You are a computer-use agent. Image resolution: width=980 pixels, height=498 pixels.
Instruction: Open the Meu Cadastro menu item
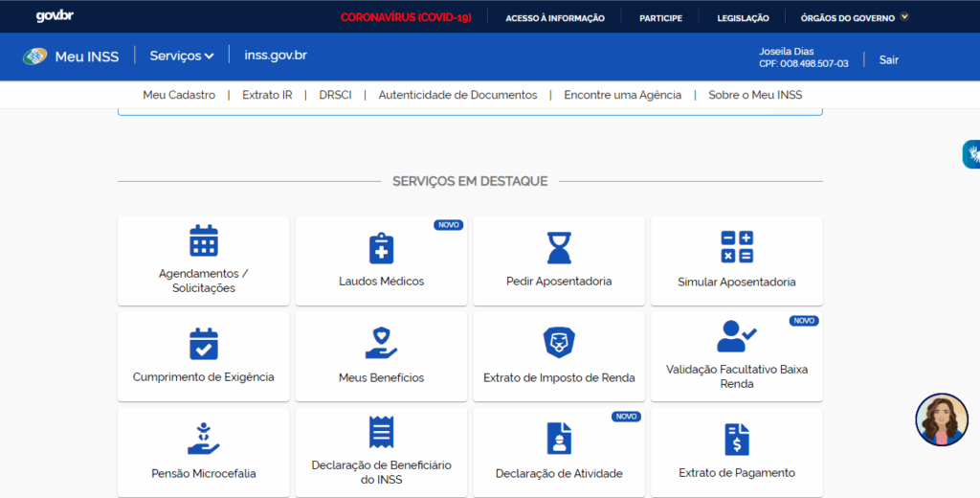[x=179, y=95]
